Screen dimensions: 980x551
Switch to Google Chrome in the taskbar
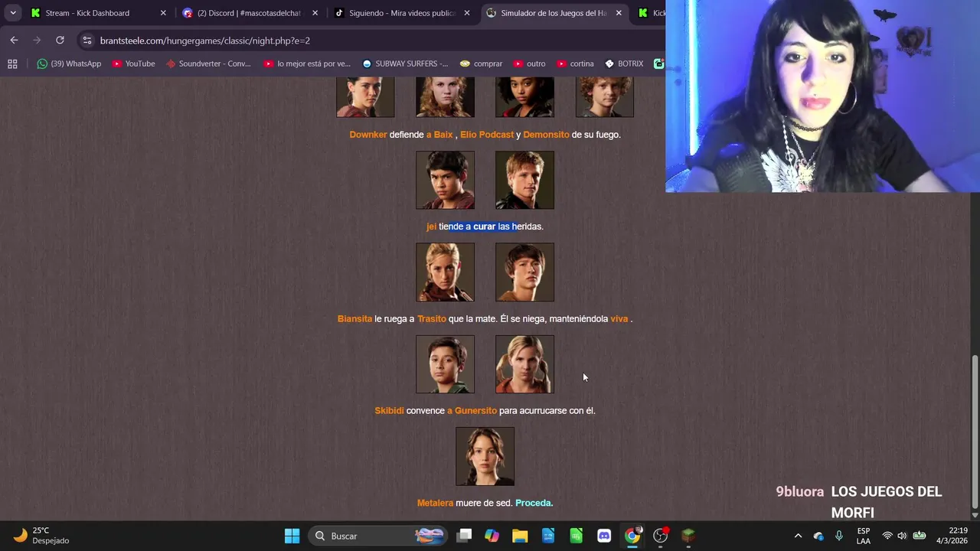(x=632, y=536)
